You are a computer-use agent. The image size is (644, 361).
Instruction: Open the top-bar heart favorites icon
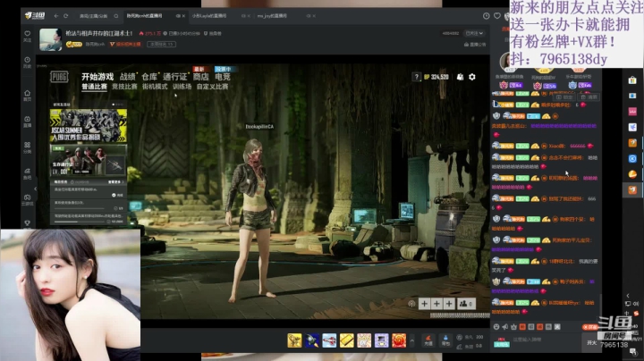pyautogui.click(x=497, y=16)
